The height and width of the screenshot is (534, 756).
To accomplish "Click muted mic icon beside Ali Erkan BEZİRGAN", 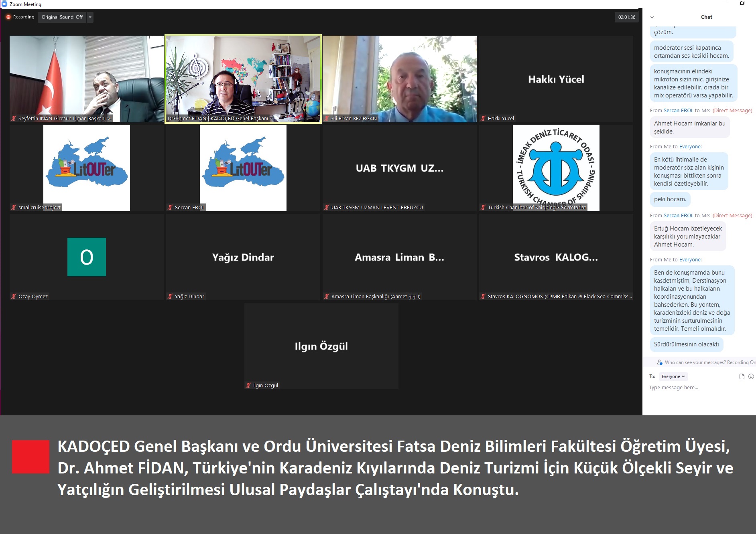I will click(x=327, y=118).
